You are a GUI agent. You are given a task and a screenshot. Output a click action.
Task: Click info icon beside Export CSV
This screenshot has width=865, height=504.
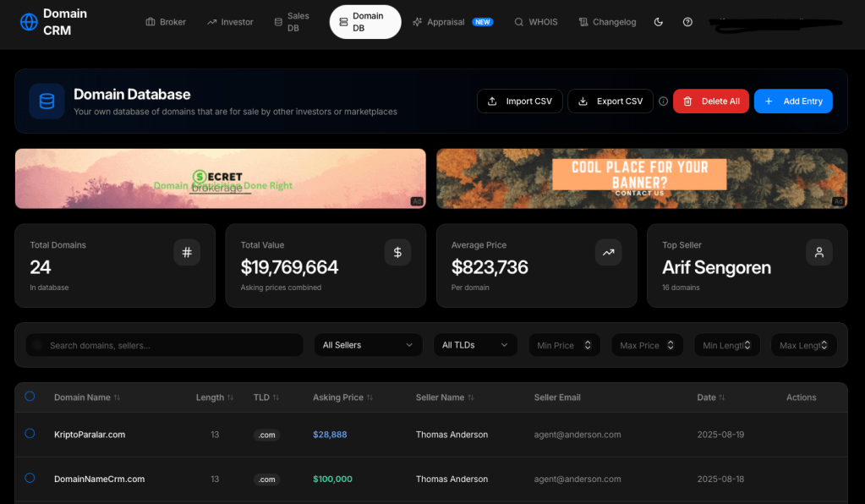(x=663, y=101)
